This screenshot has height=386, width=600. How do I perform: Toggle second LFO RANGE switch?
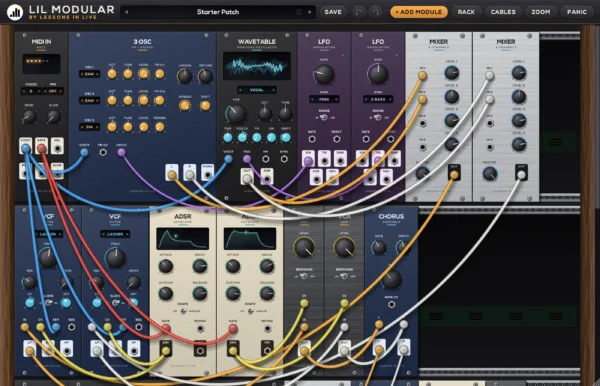[378, 117]
